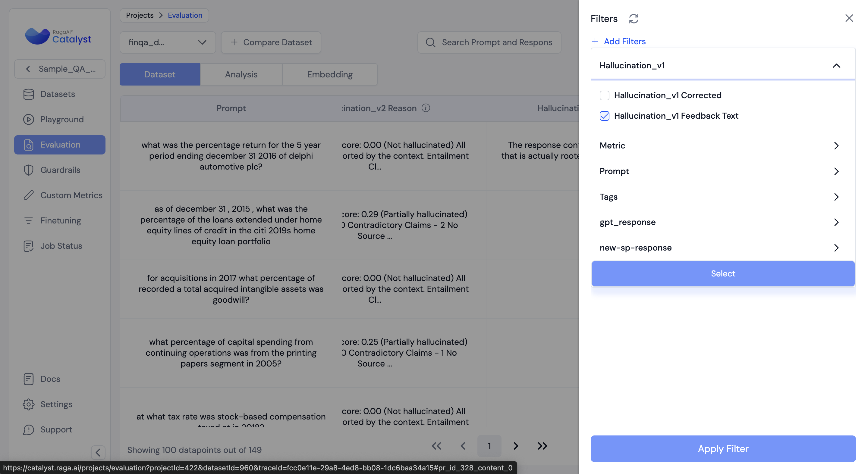Uncheck Hallucination_v1 Feedback Text checkbox
Image resolution: width=868 pixels, height=474 pixels.
coord(605,116)
